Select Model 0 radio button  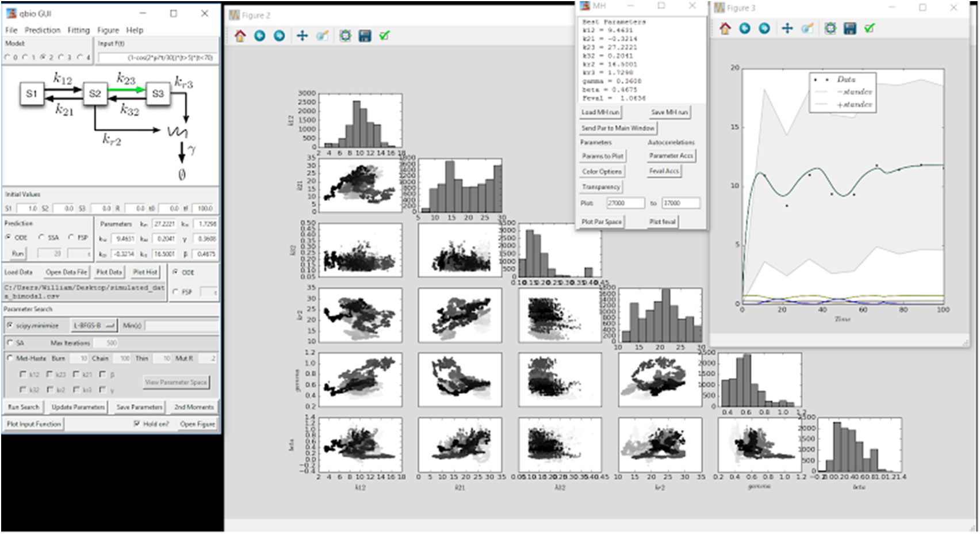[x=7, y=58]
